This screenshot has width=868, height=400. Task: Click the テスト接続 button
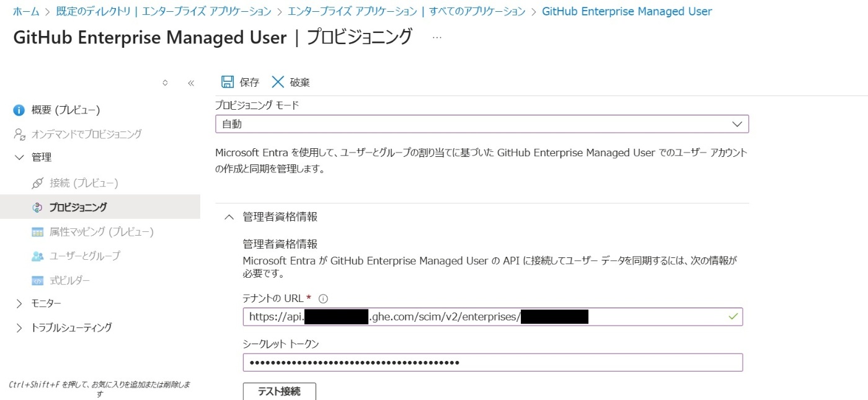pyautogui.click(x=279, y=391)
